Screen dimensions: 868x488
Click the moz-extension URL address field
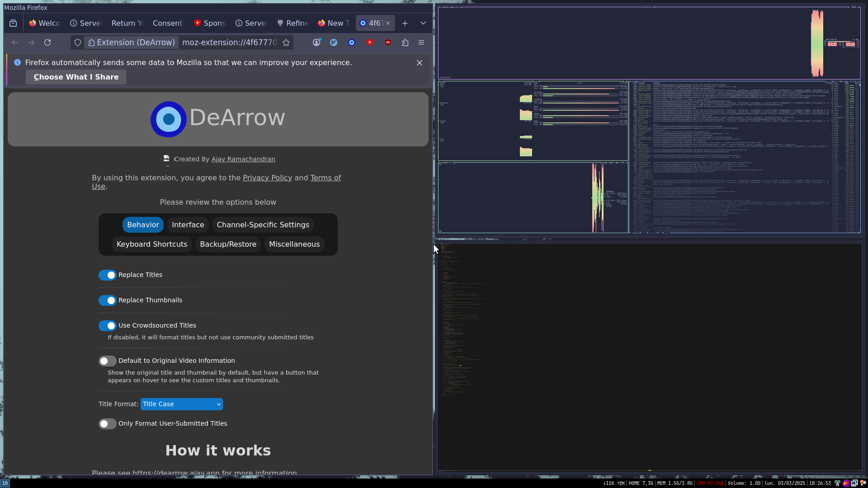click(230, 42)
